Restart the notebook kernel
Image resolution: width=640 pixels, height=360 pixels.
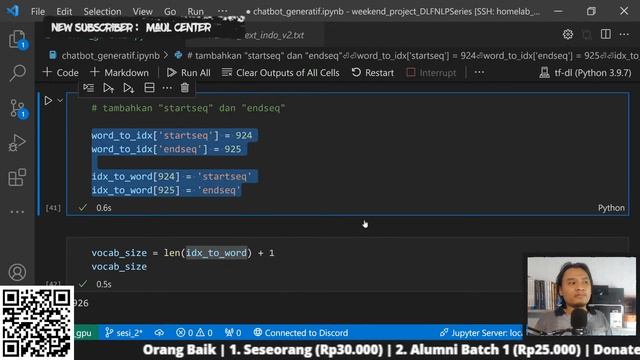point(373,73)
